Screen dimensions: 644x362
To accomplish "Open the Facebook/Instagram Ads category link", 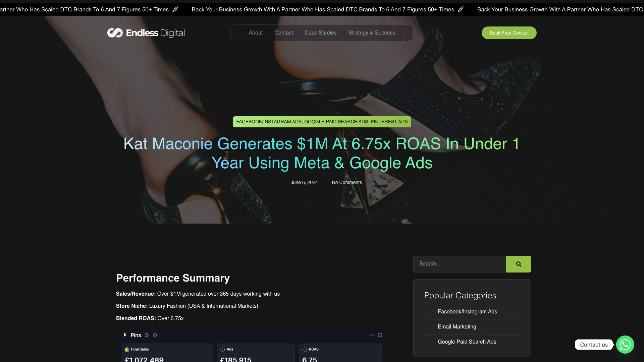I will pos(467,312).
